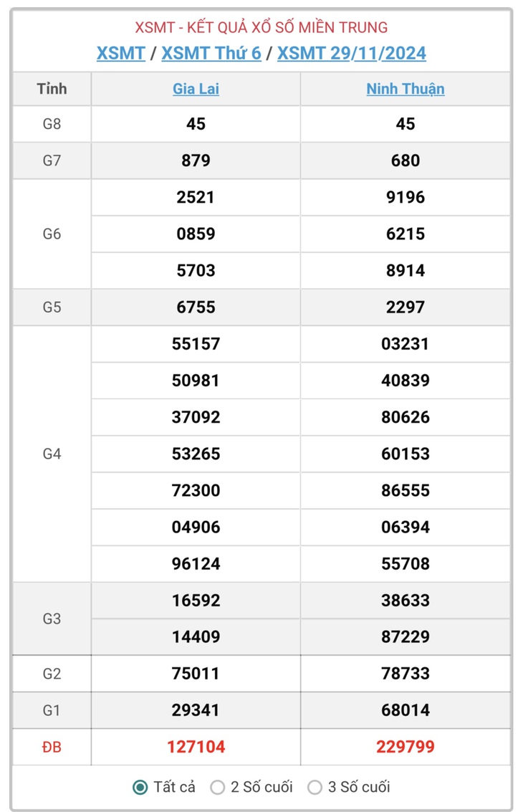Screen dimensions: 523x812
Task: Click Ninh Thuận special prize 229799
Action: tap(406, 747)
